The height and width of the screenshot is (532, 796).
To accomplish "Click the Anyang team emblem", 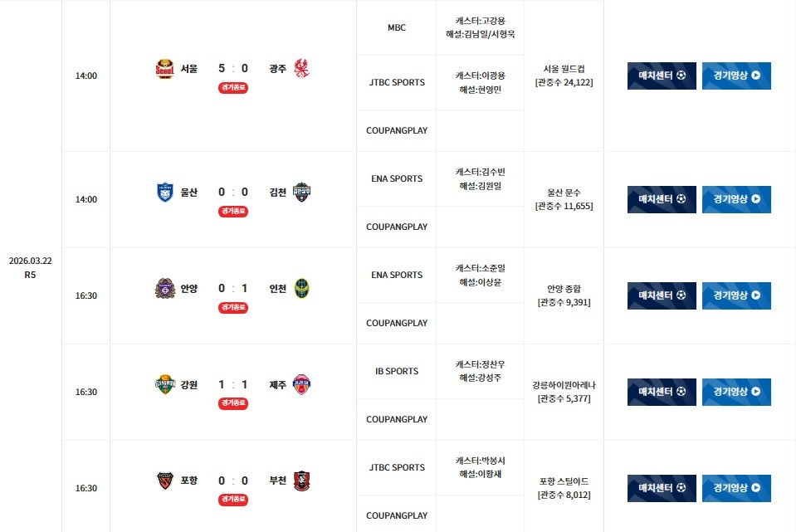I will (x=164, y=289).
